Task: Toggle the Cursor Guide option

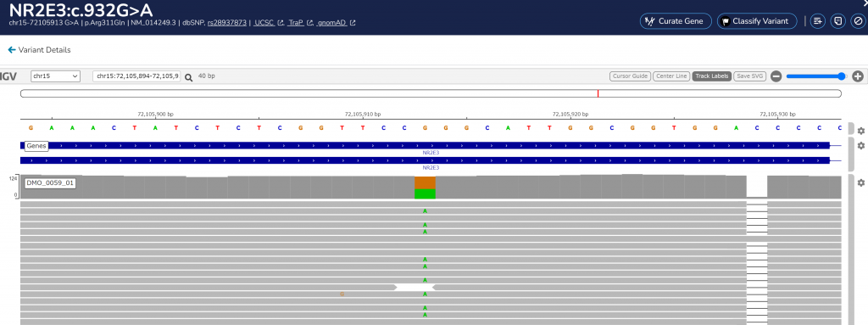Action: (x=630, y=76)
